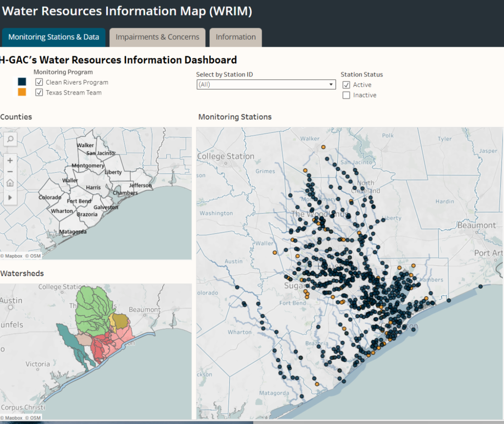Click the orange Texas Stream Team swatch

(x=22, y=92)
